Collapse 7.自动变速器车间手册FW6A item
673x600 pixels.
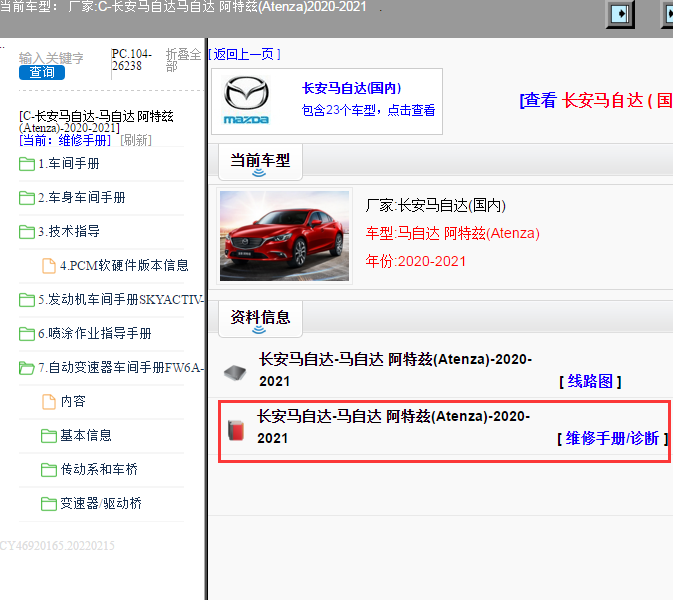click(x=121, y=367)
